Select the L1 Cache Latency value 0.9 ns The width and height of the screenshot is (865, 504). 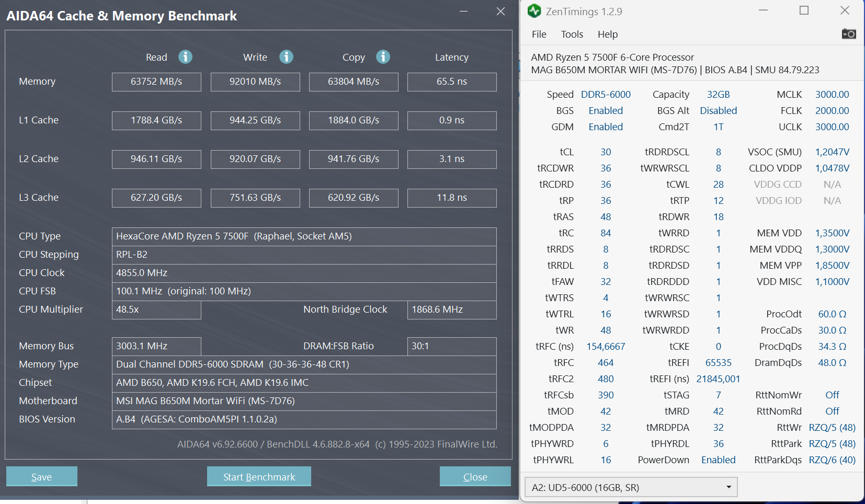(452, 121)
